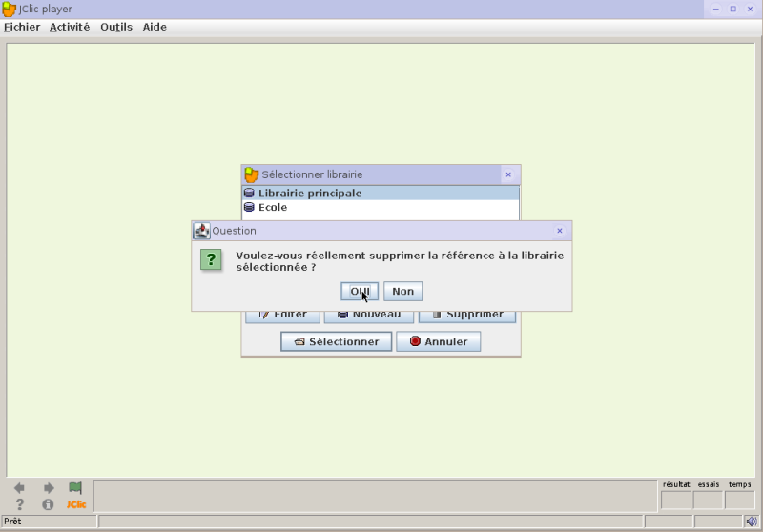Click the green question mark icon in the Question dialog
763x532 pixels.
pyautogui.click(x=211, y=259)
